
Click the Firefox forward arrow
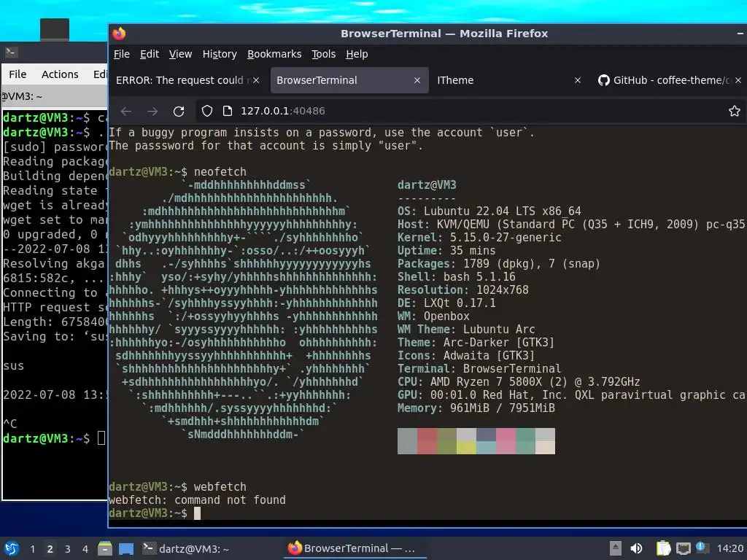click(152, 111)
